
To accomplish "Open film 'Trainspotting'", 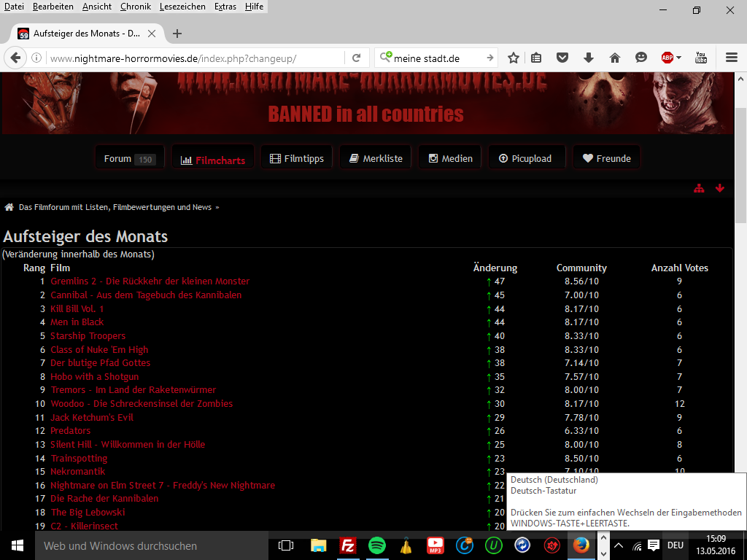I will point(79,459).
